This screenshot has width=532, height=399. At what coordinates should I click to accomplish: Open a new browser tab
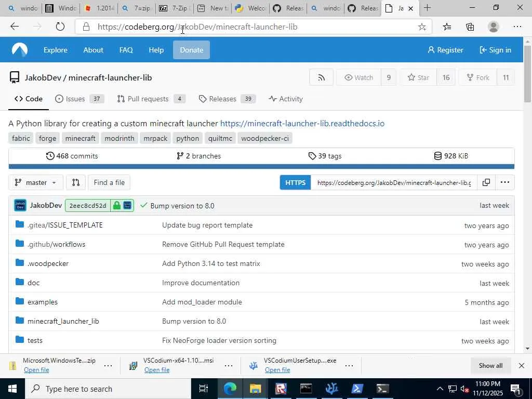point(427,8)
